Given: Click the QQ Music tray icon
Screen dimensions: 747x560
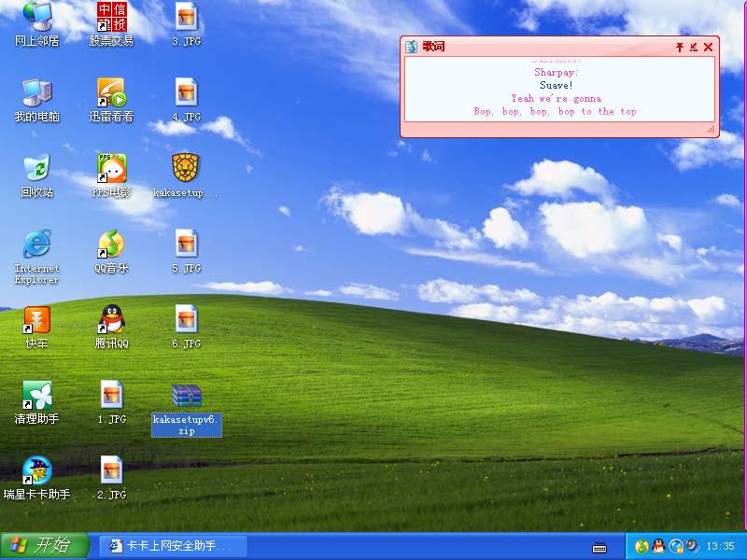Looking at the screenshot, I should (641, 546).
